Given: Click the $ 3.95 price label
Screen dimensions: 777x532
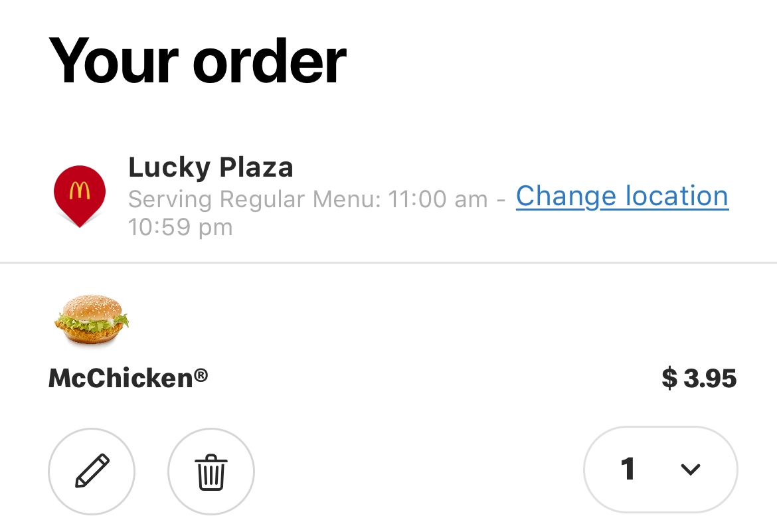Looking at the screenshot, I should 699,379.
